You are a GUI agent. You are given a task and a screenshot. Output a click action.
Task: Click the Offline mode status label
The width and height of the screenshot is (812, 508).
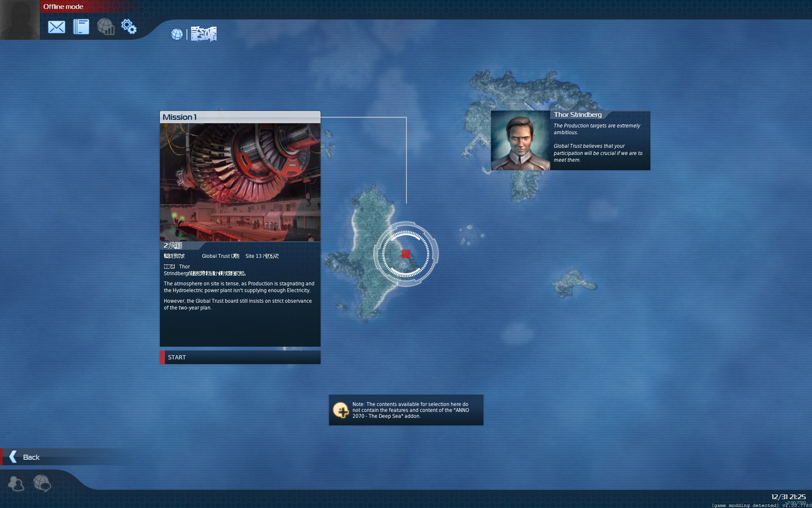pos(63,6)
